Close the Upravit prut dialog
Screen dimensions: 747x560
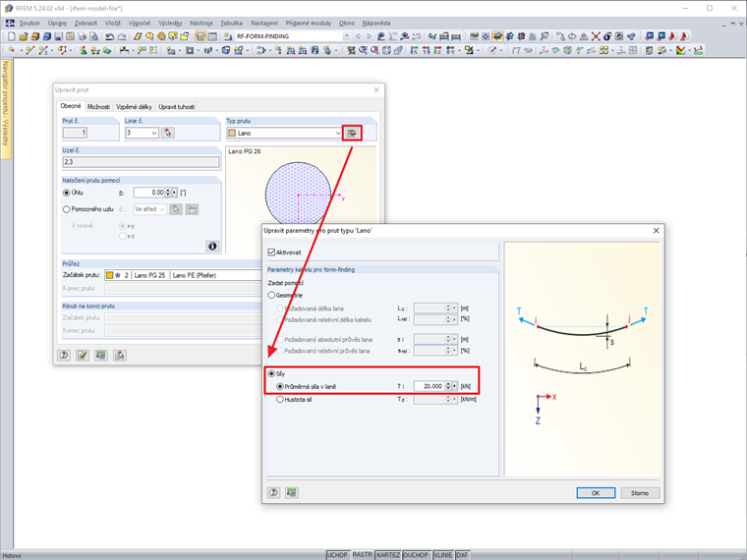click(x=376, y=90)
